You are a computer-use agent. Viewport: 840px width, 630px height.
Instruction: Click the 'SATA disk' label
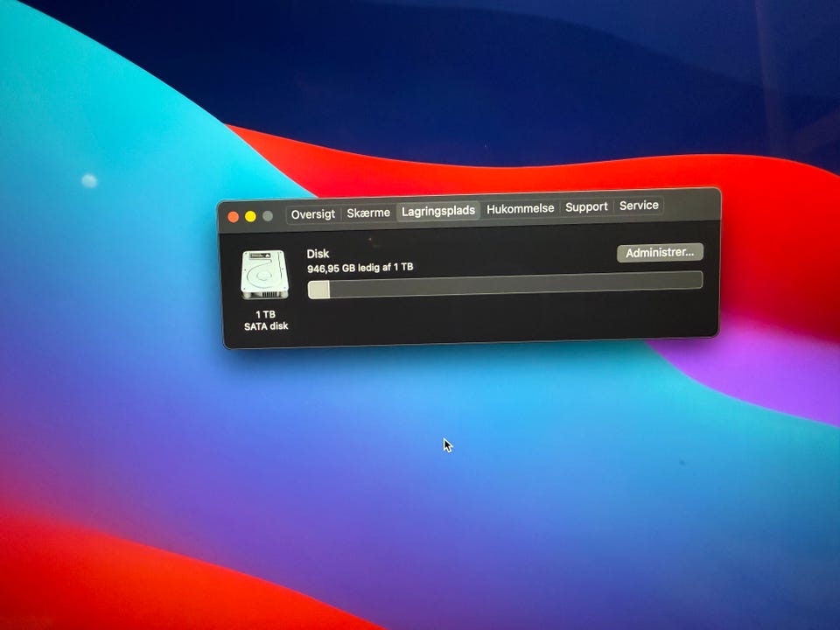266,326
